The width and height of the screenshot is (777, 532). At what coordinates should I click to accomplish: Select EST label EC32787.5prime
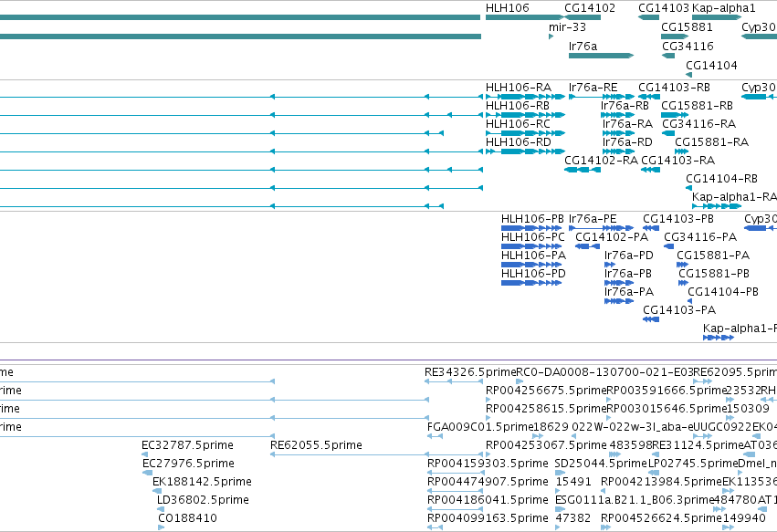[187, 445]
